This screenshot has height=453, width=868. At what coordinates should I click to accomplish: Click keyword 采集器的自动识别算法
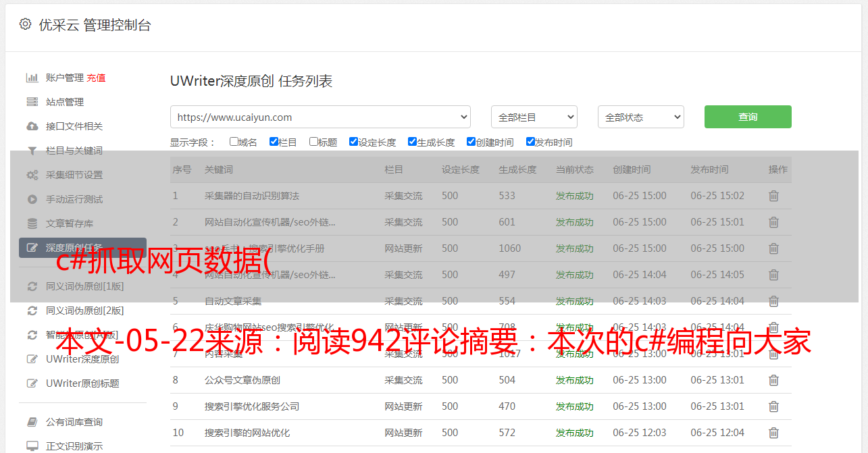click(x=252, y=196)
